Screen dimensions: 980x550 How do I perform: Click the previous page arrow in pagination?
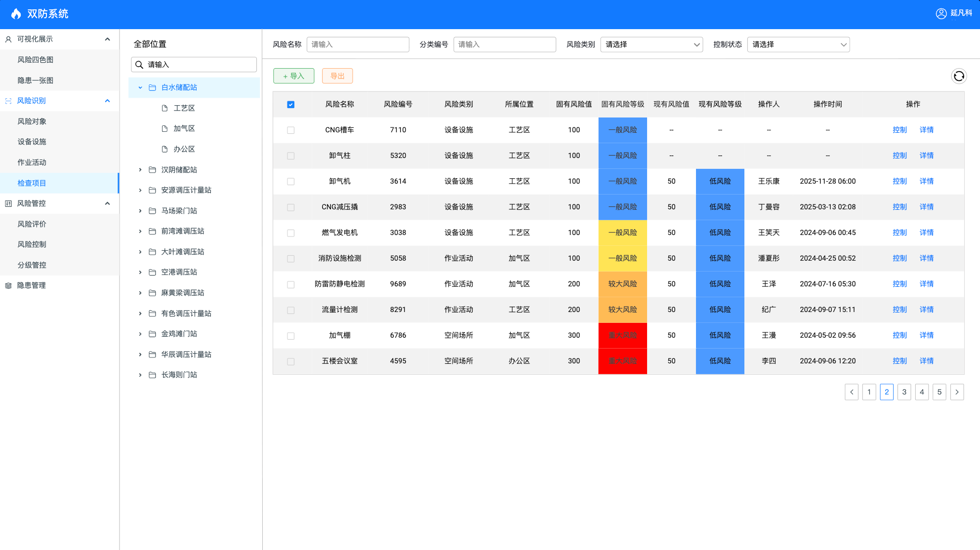coord(851,392)
